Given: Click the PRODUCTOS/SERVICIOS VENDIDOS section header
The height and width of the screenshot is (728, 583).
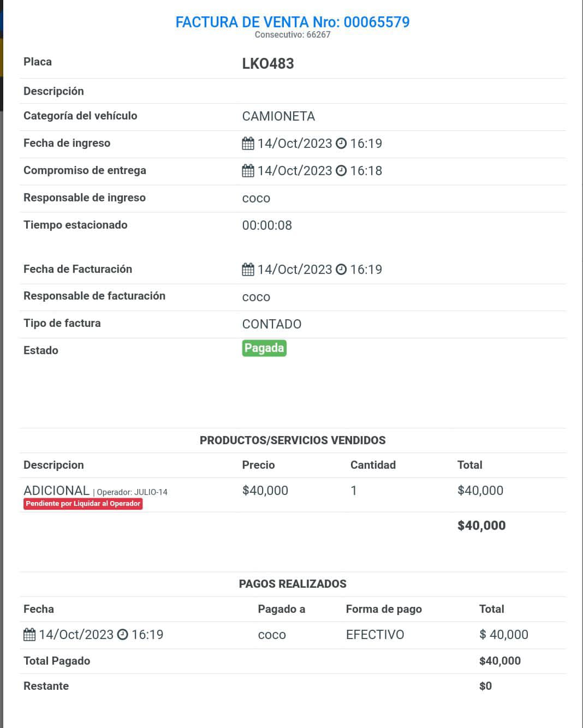Looking at the screenshot, I should pos(293,440).
